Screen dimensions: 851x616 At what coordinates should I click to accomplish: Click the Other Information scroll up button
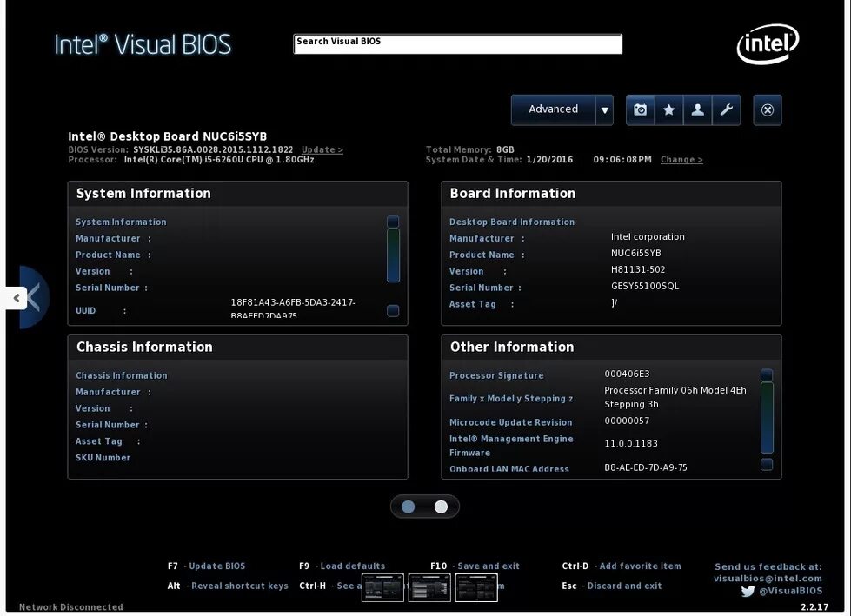tap(767, 374)
